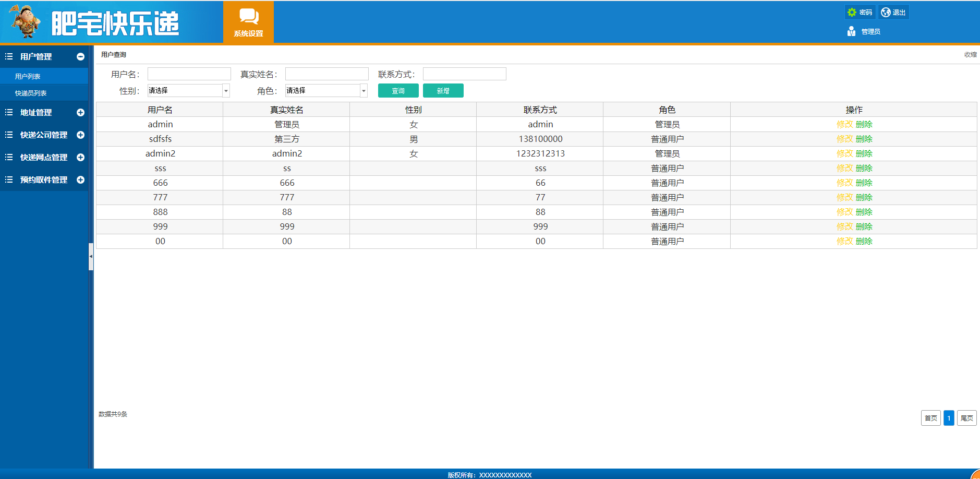
Task: Expand 快递公司管理 with the plus icon
Action: pyautogui.click(x=80, y=135)
